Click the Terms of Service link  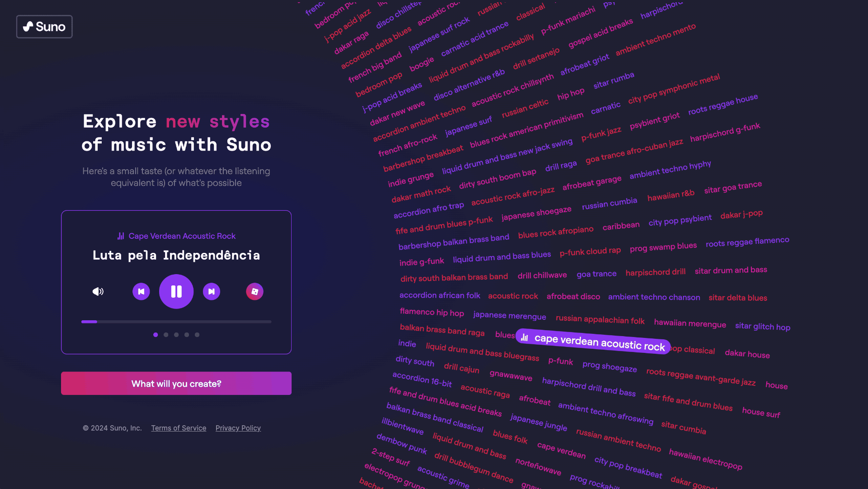pos(178,427)
